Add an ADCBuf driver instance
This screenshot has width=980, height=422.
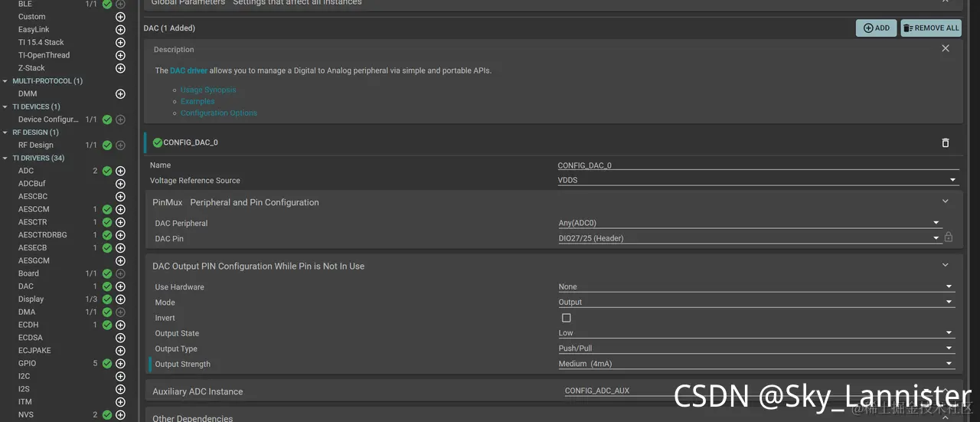click(x=120, y=184)
